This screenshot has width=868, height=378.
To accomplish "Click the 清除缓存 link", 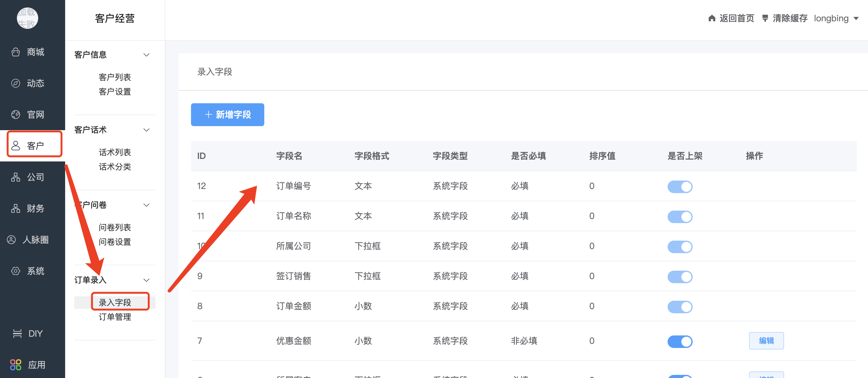I will tap(790, 18).
